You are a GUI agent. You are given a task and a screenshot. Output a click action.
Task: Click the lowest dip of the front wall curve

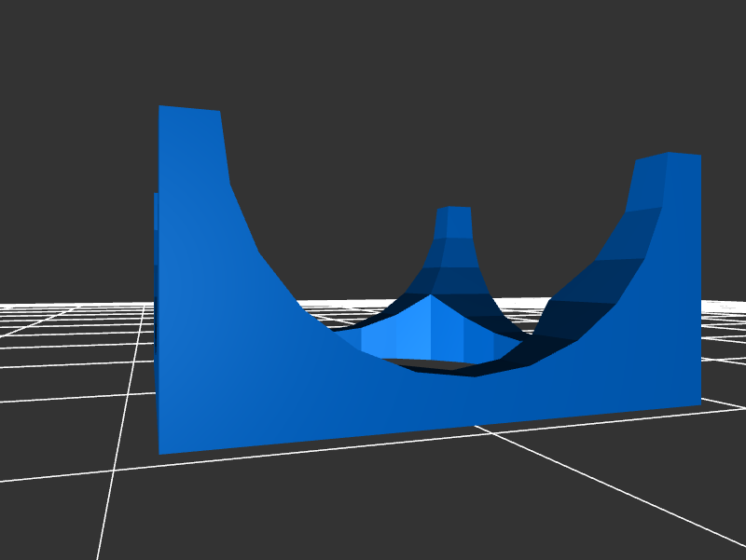click(476, 376)
